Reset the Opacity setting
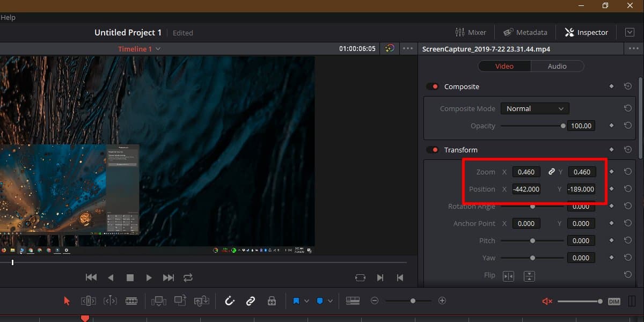644x322 pixels. (x=628, y=125)
